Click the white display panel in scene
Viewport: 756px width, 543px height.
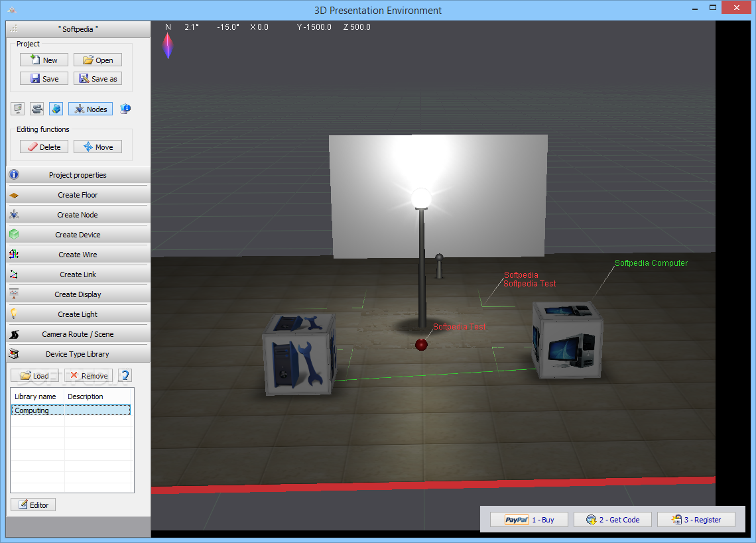click(438, 196)
